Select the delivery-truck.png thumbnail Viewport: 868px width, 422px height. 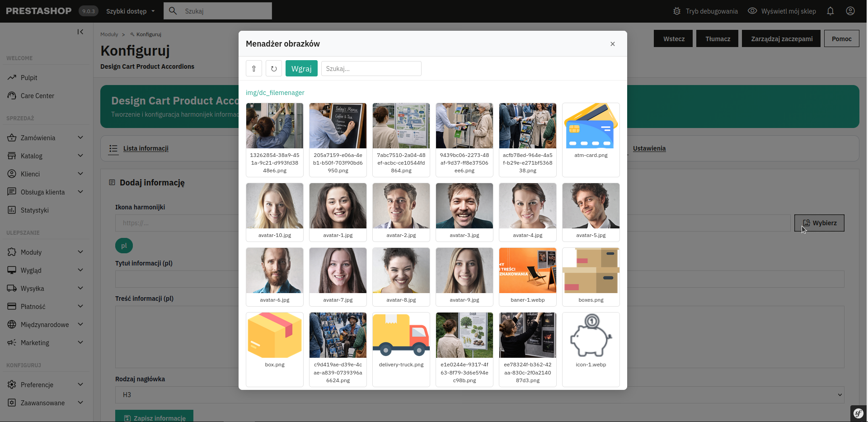(401, 350)
